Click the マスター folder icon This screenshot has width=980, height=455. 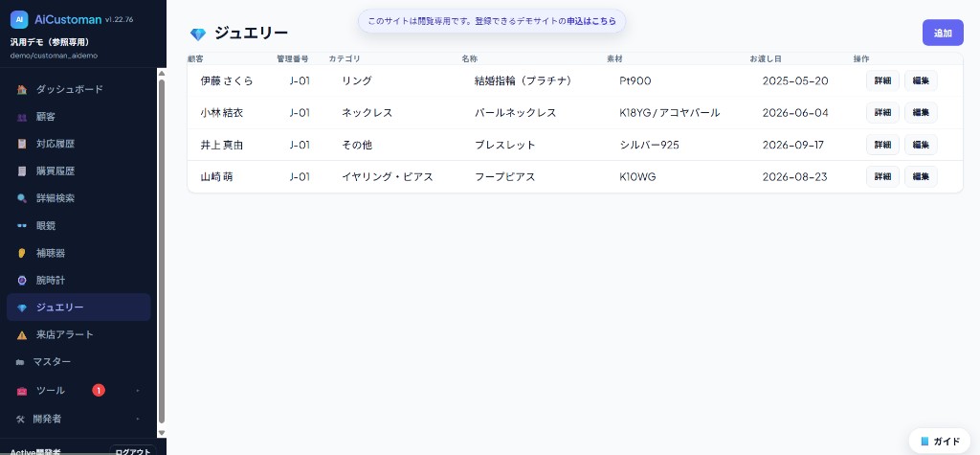tap(20, 362)
